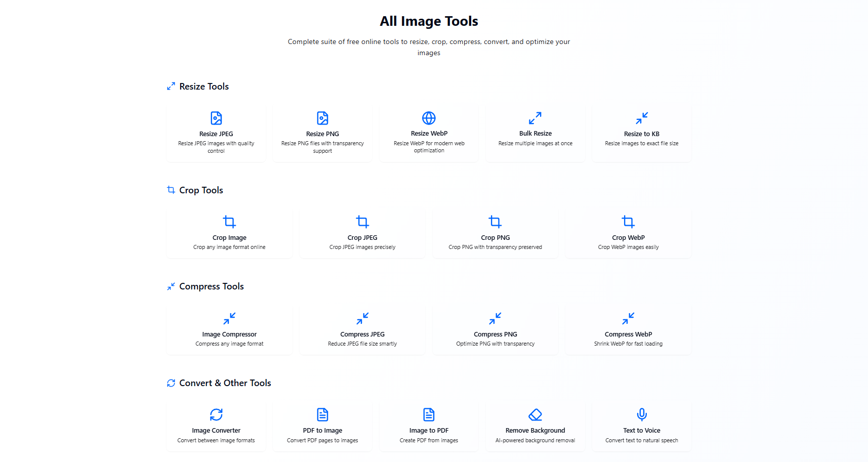Click the Resize JPEG file icon
The image size is (868, 462).
coord(216,118)
